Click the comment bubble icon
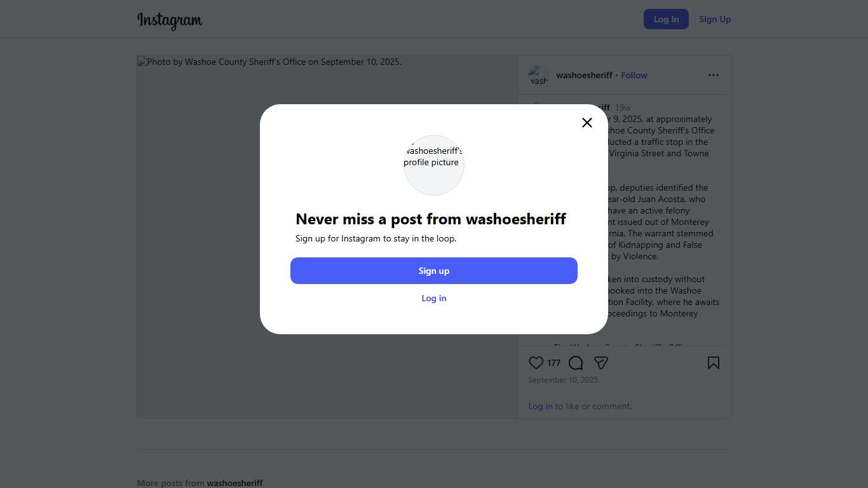The image size is (868, 488). (x=576, y=363)
